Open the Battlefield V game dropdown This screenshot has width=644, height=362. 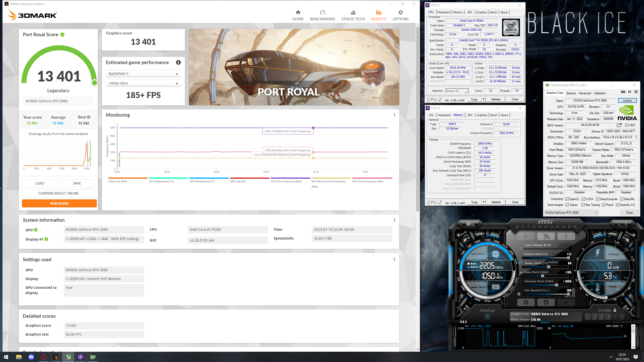click(143, 74)
